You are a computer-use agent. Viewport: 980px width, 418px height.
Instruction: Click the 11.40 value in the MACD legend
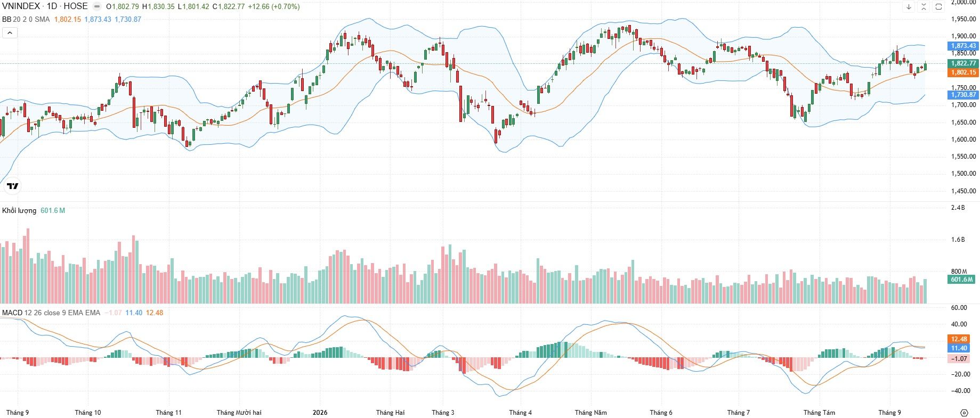click(x=134, y=313)
